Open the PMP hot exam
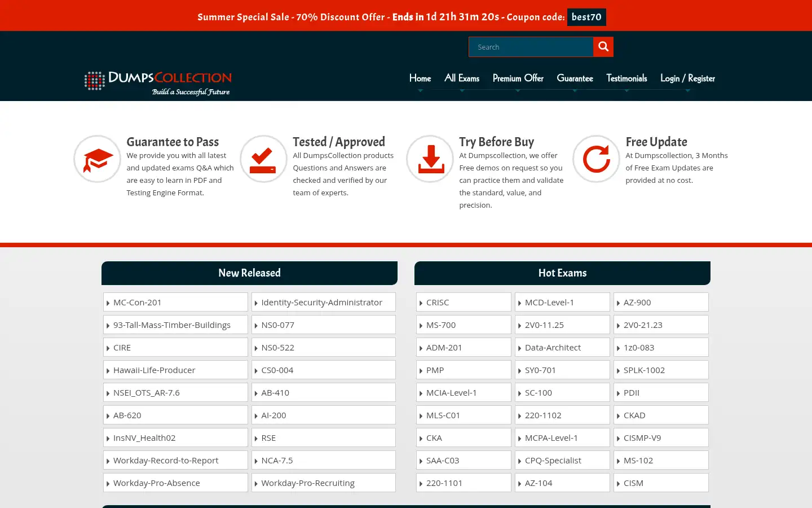 click(464, 370)
